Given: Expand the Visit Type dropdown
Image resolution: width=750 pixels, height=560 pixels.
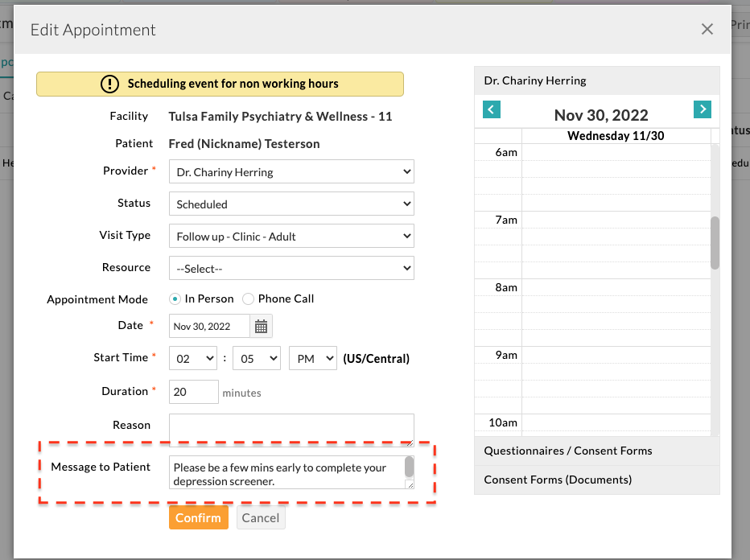Looking at the screenshot, I should [291, 236].
